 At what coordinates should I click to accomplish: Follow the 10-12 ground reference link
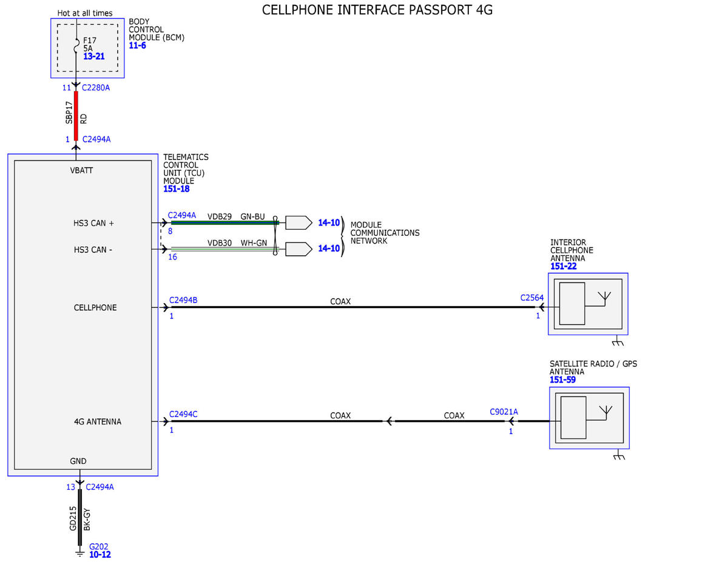tap(100, 554)
